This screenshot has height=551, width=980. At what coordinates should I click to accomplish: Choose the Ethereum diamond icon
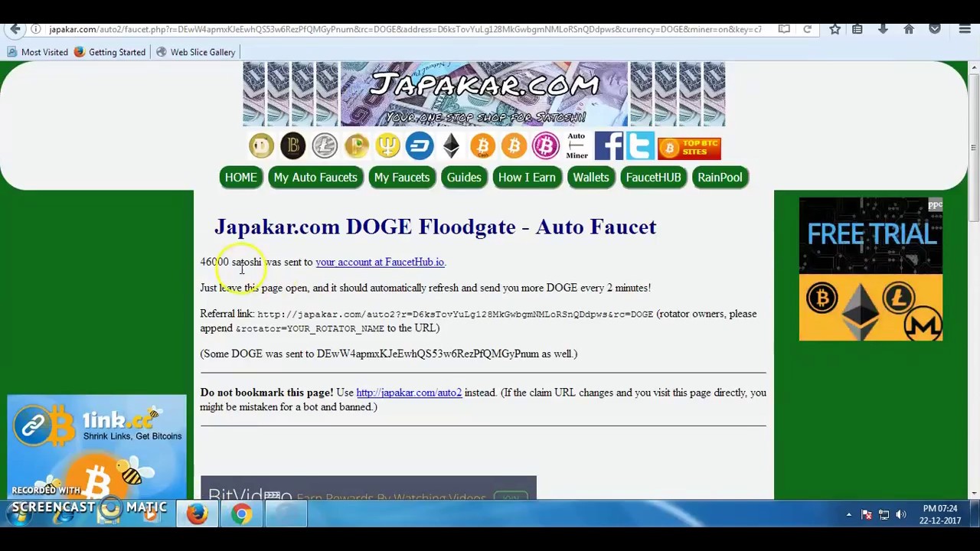[x=451, y=145]
